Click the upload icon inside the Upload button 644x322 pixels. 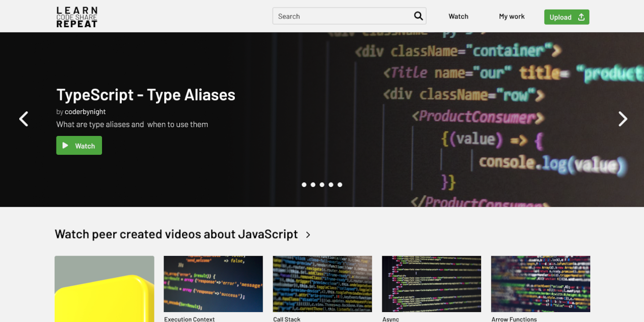[x=580, y=17]
